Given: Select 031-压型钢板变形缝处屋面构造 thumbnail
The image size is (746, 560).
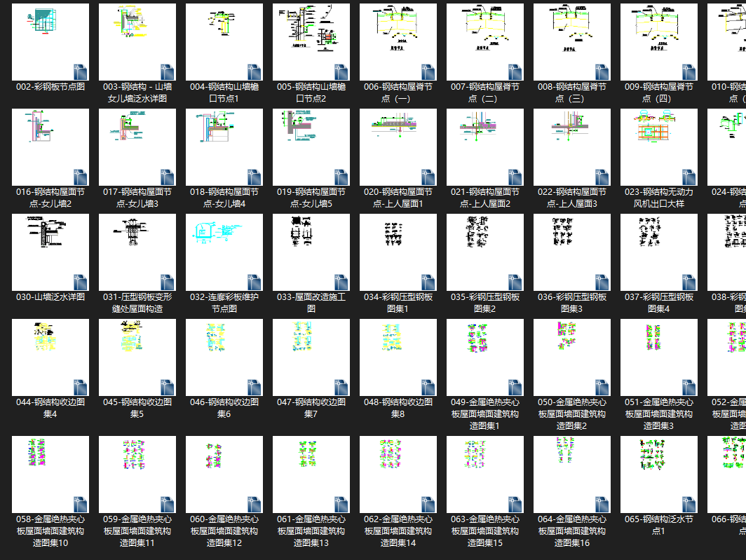Looking at the screenshot, I should pos(137,252).
